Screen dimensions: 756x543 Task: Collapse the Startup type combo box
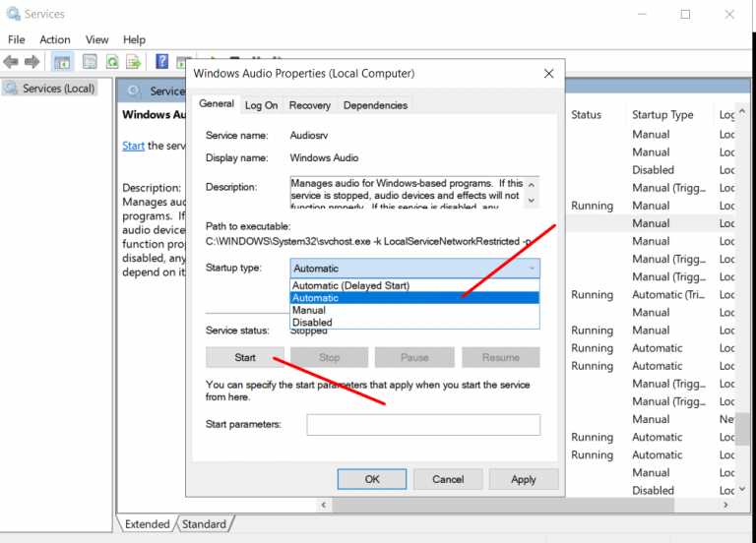tap(414, 269)
